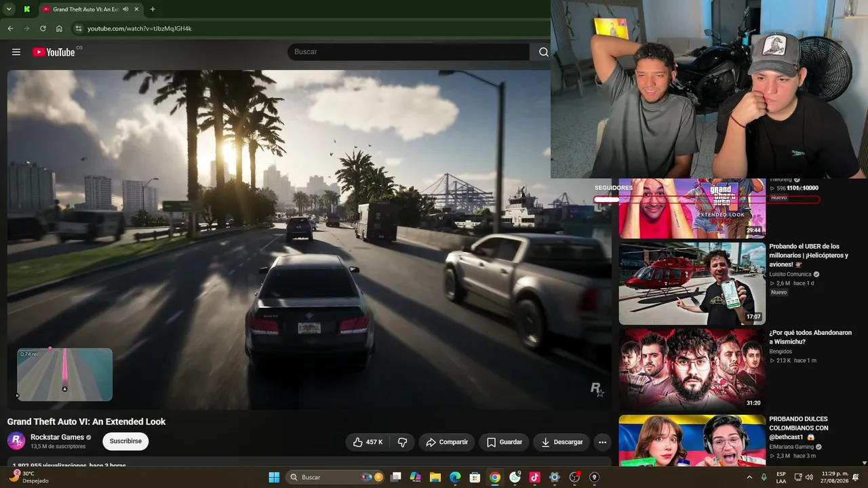Image resolution: width=868 pixels, height=488 pixels.
Task: Share the video via Compartir
Action: pyautogui.click(x=447, y=442)
